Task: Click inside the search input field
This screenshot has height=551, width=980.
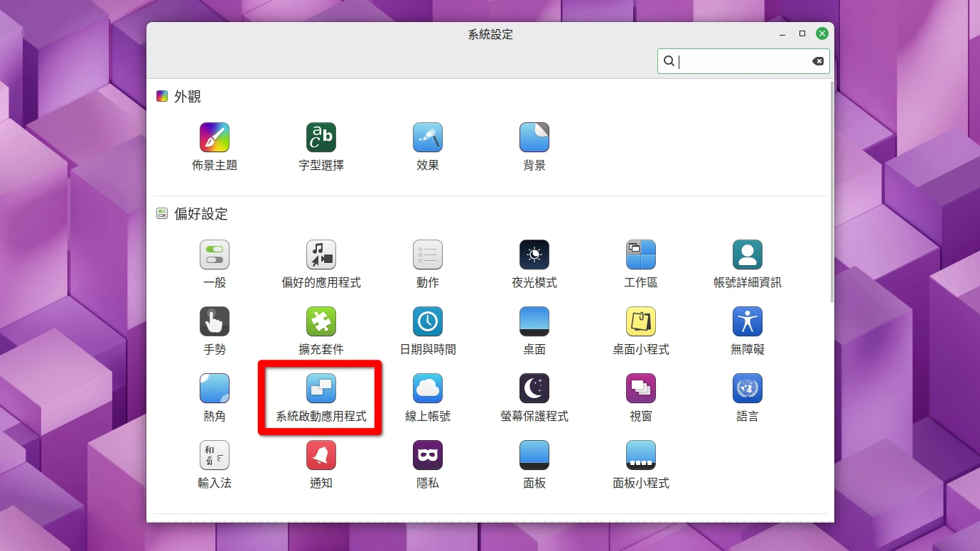Action: point(739,61)
